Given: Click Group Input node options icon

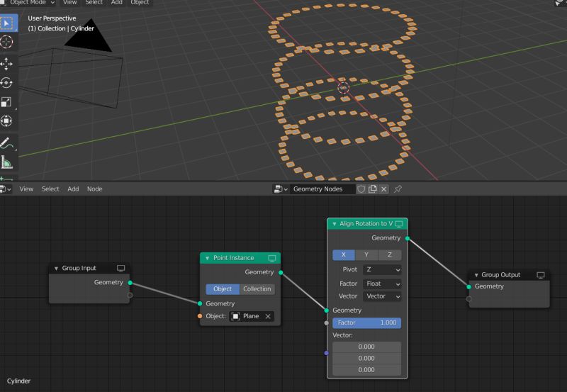Looking at the screenshot, I should tap(120, 269).
